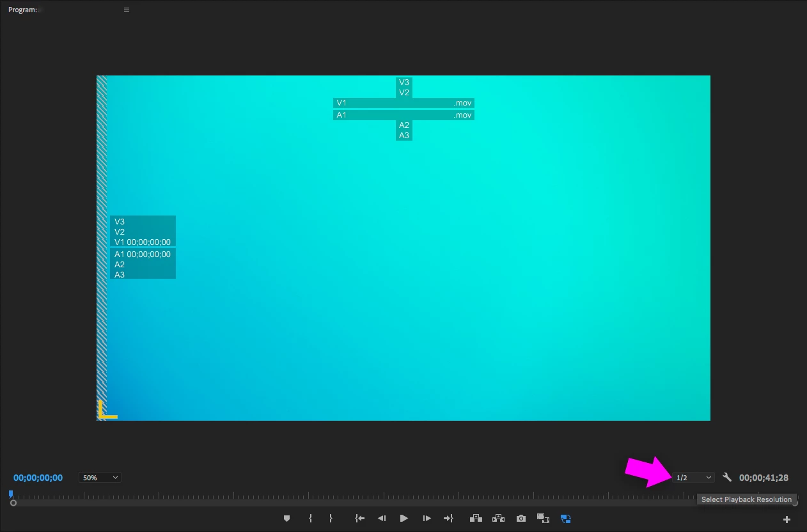
Task: Click the A1 00;00;00;00 overlay label
Action: point(143,254)
